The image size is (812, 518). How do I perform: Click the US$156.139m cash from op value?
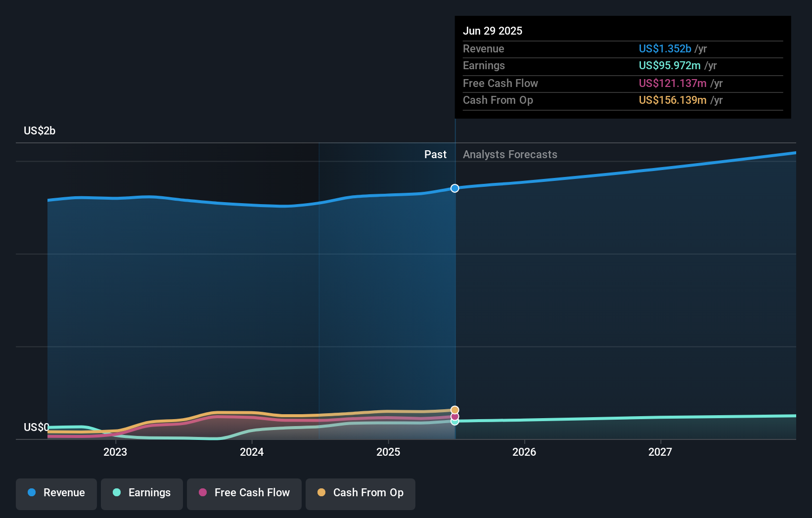673,100
